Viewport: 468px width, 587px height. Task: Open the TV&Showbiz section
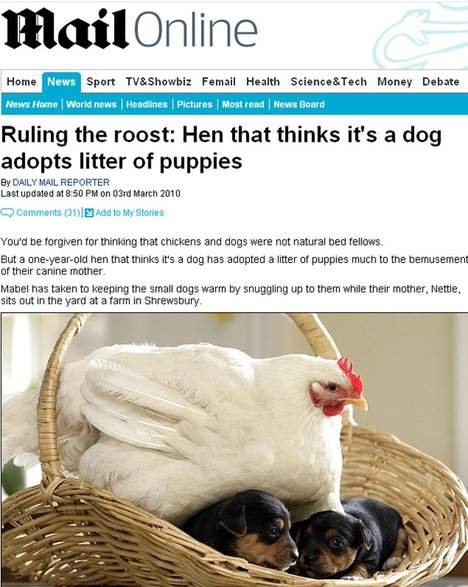point(158,82)
